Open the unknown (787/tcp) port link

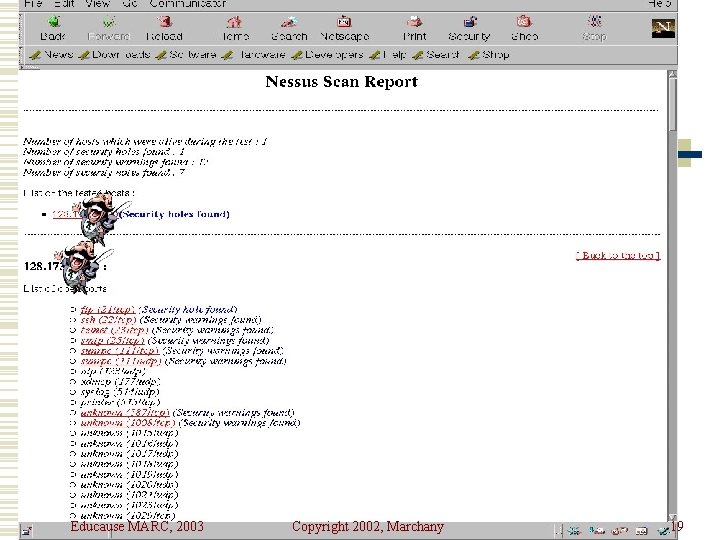125,413
